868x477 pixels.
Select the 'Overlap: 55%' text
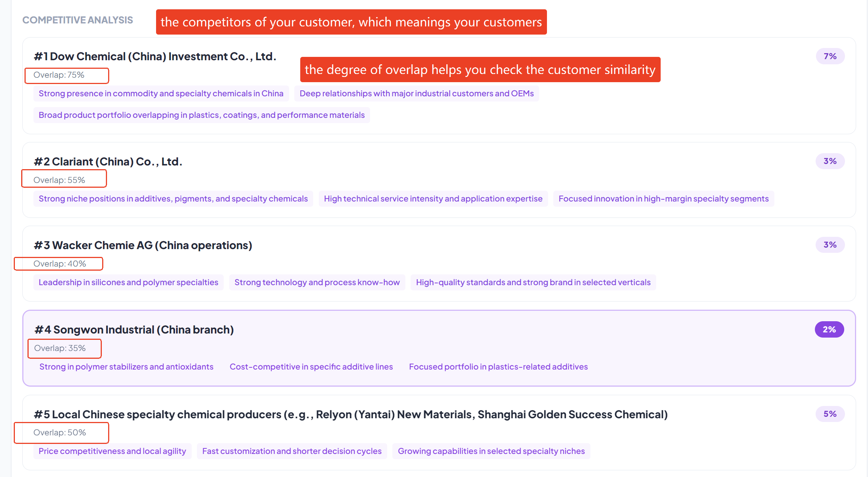(59, 180)
